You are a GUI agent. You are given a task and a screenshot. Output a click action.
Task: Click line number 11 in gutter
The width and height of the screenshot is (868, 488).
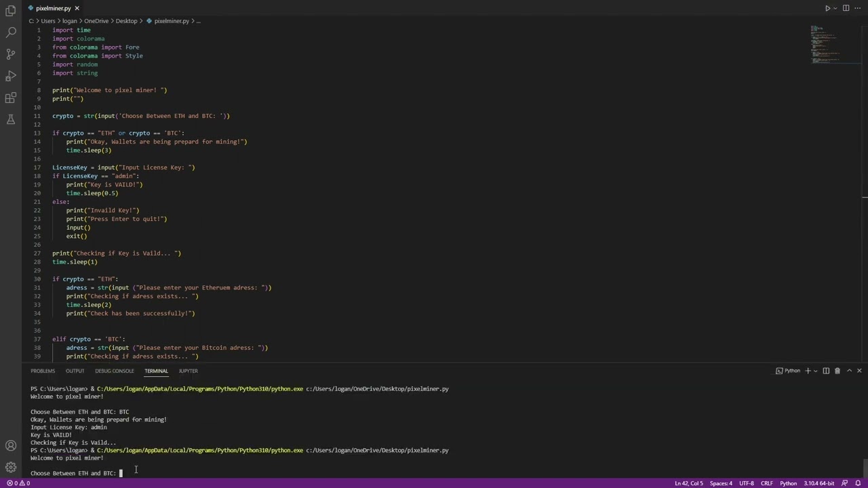pyautogui.click(x=37, y=116)
